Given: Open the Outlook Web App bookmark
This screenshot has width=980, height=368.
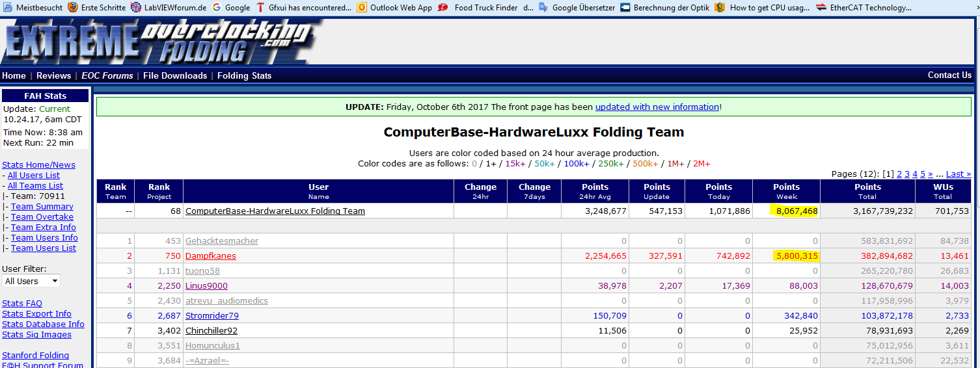Looking at the screenshot, I should pyautogui.click(x=394, y=8).
